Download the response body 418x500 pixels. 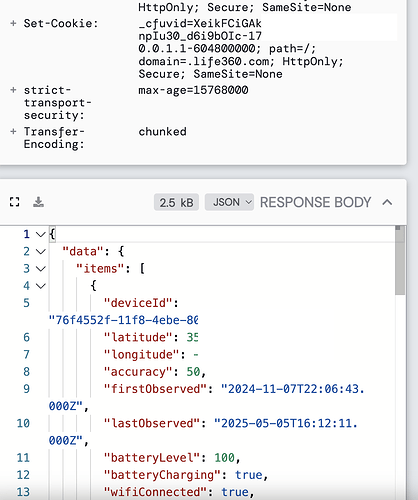coord(38,202)
